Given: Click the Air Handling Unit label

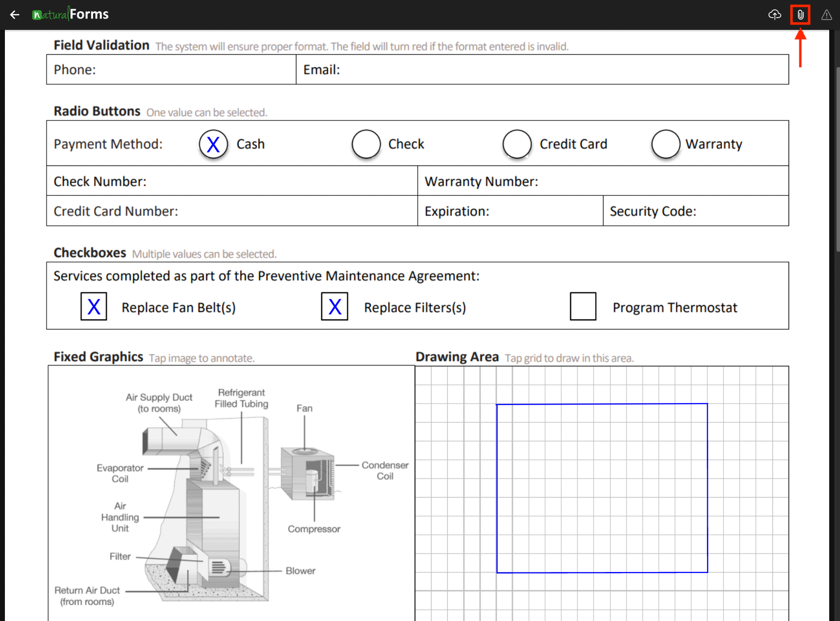Looking at the screenshot, I should point(120,517).
